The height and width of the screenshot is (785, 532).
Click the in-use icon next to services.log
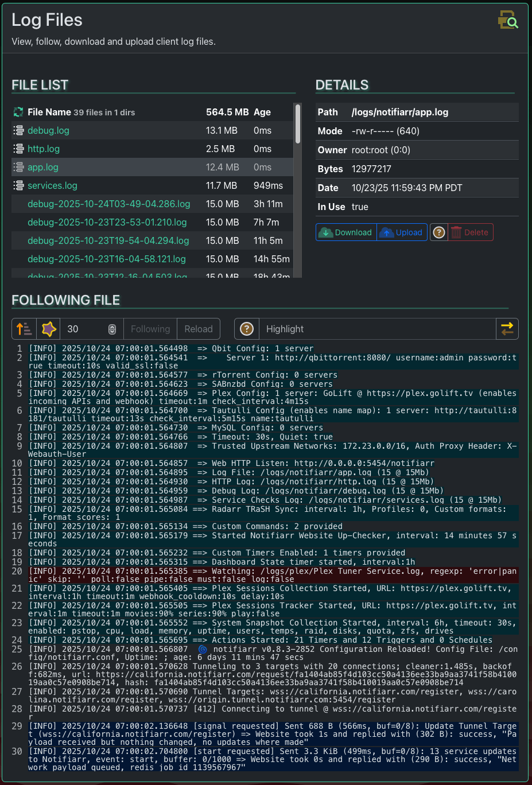pyautogui.click(x=18, y=185)
